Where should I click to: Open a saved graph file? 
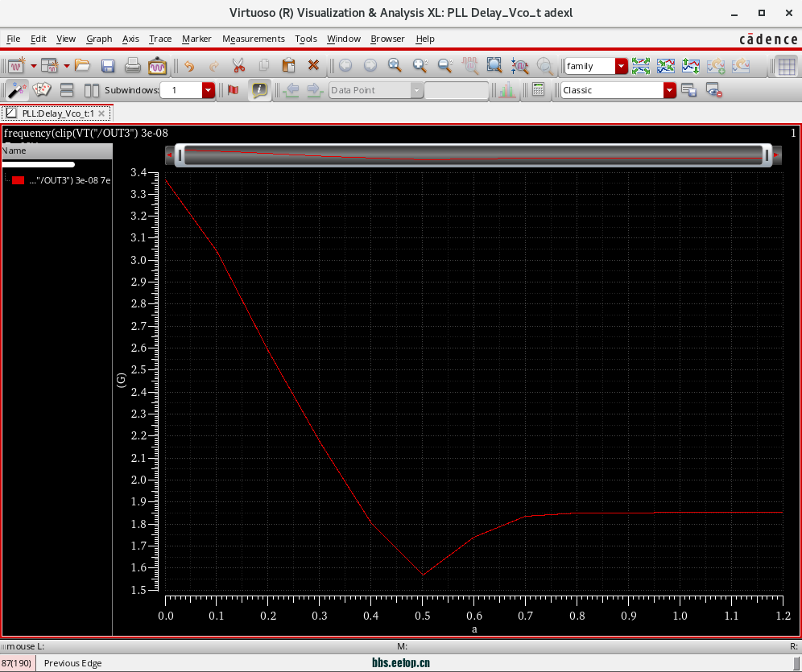82,65
